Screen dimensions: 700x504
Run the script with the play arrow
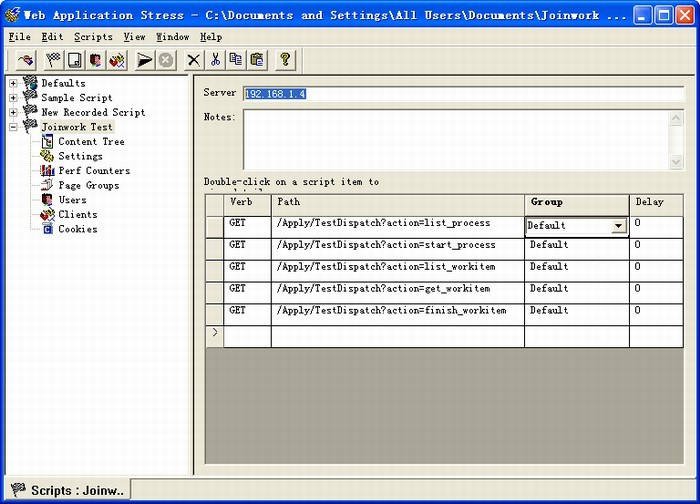(x=144, y=60)
